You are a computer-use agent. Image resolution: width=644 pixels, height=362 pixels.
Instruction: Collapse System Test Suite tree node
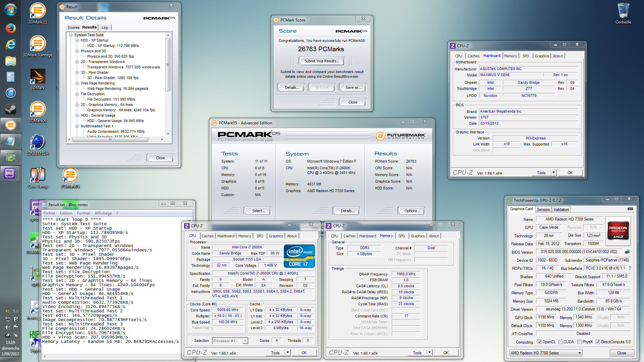click(70, 35)
